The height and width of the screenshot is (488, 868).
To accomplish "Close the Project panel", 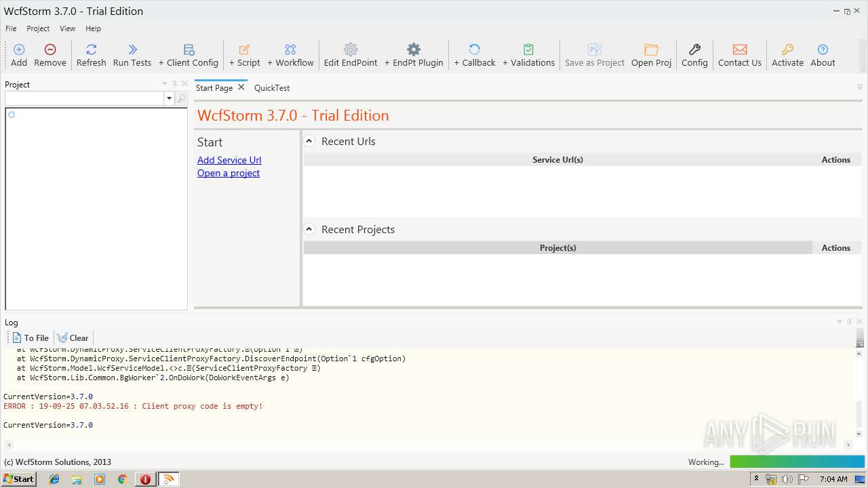I will [184, 84].
